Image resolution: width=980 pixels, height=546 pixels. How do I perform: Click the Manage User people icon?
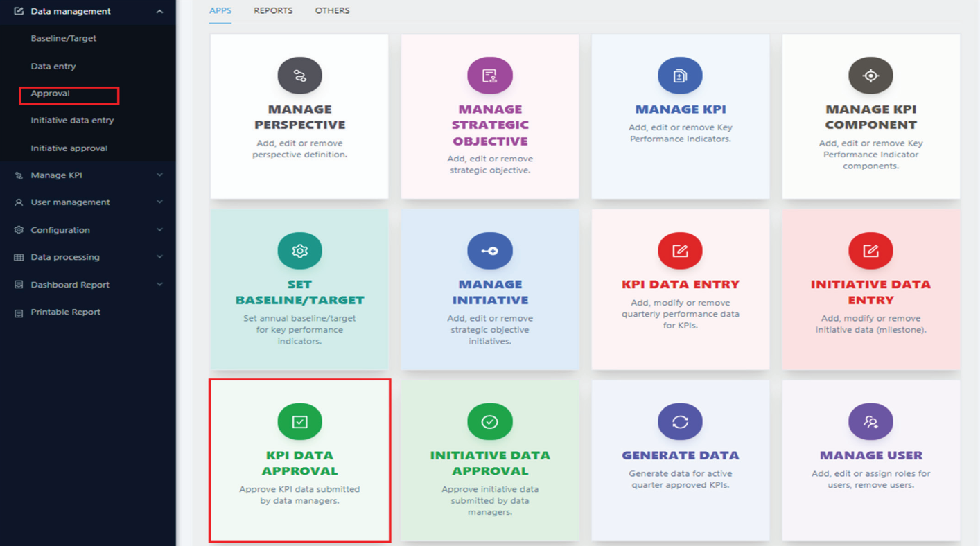coord(870,421)
